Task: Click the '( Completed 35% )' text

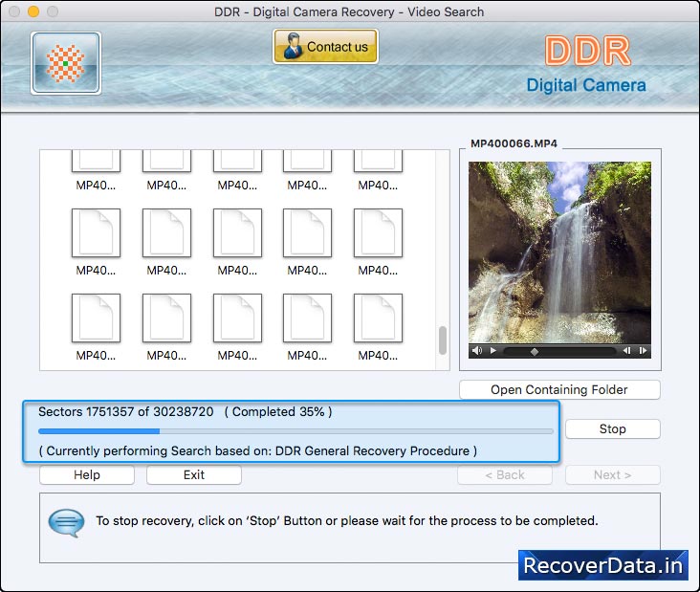Action: (x=278, y=411)
